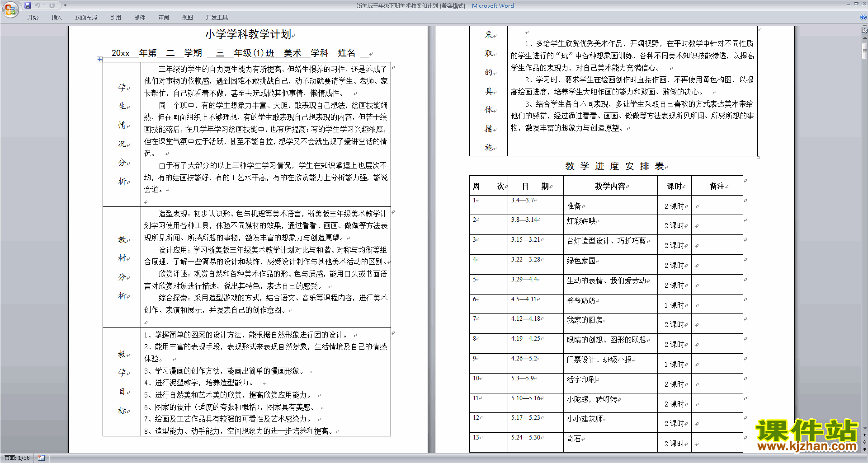Undo the last action in Quick Access toolbar

(38, 5)
